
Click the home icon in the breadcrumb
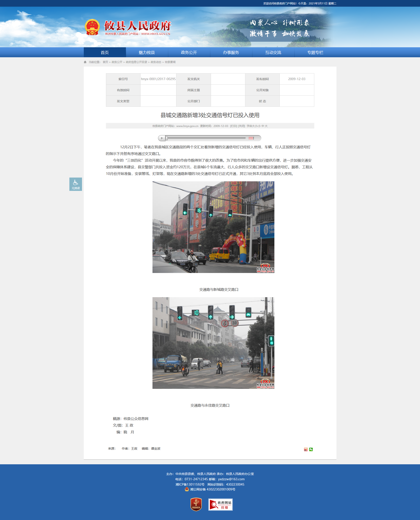(85, 62)
